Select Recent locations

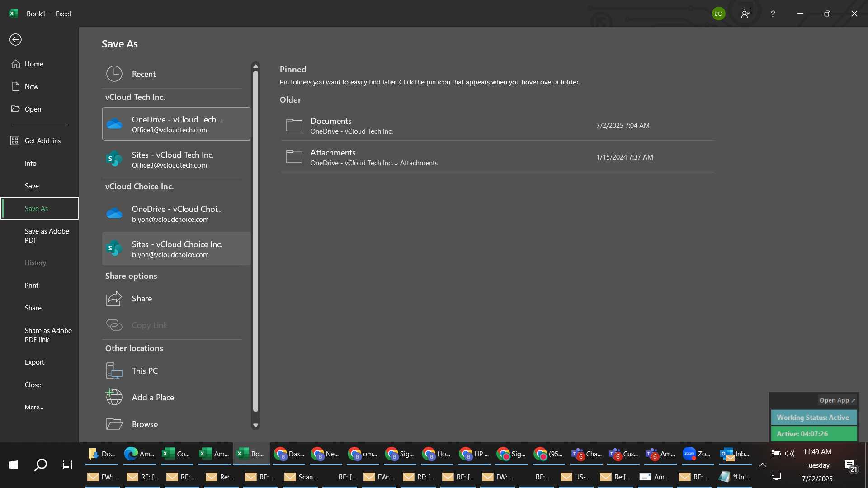(176, 74)
